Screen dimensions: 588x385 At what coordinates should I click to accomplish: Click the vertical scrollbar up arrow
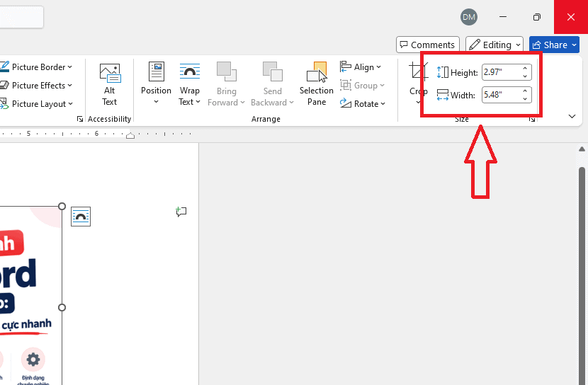point(582,149)
